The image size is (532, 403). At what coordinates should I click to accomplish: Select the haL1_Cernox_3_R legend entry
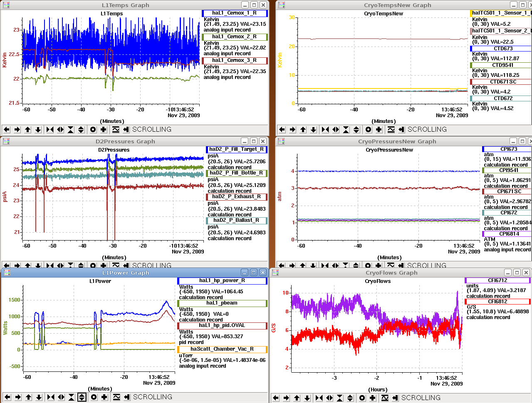pos(235,61)
